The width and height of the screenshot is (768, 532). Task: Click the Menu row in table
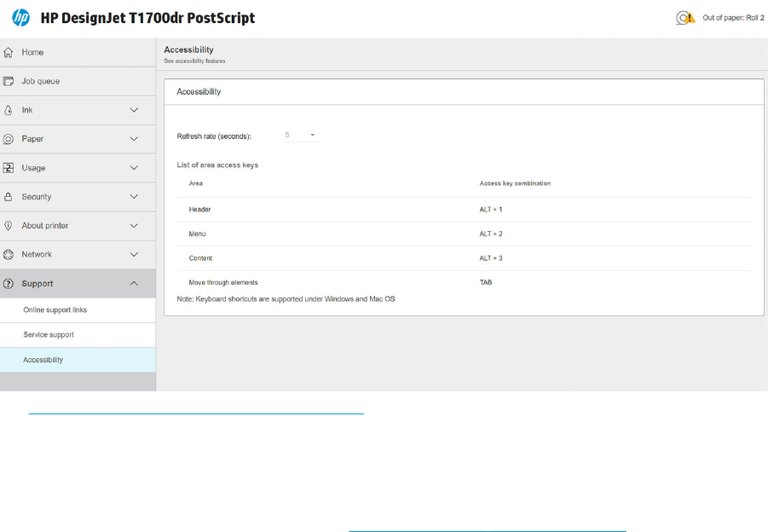tap(464, 234)
